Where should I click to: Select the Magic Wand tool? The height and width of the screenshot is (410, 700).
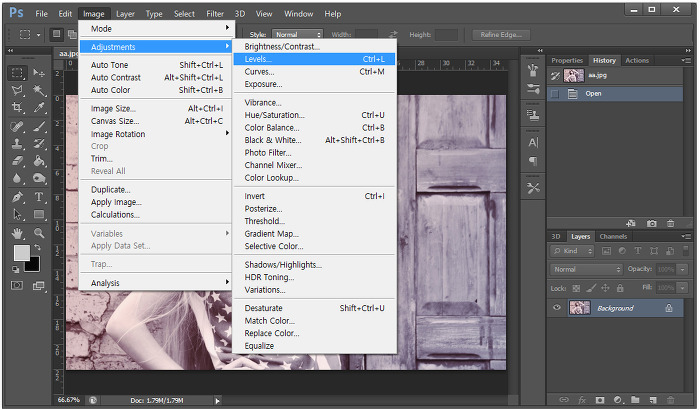pyautogui.click(x=39, y=91)
